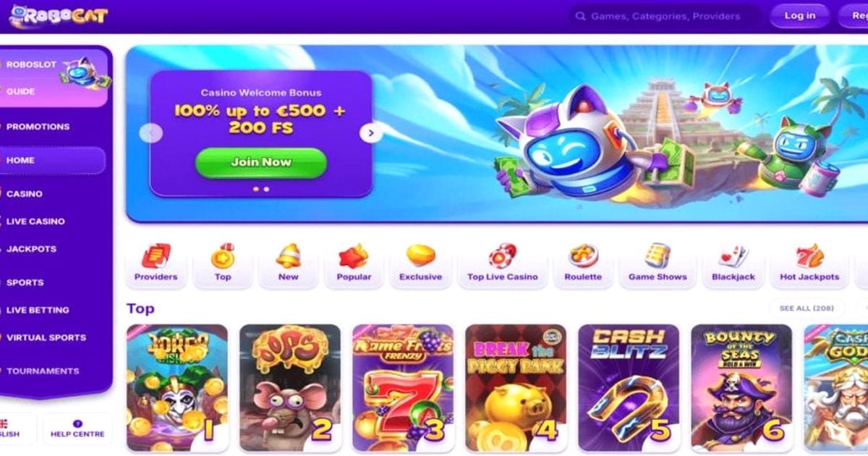Click the Log in button
Image resolution: width=868 pixels, height=456 pixels.
(800, 15)
